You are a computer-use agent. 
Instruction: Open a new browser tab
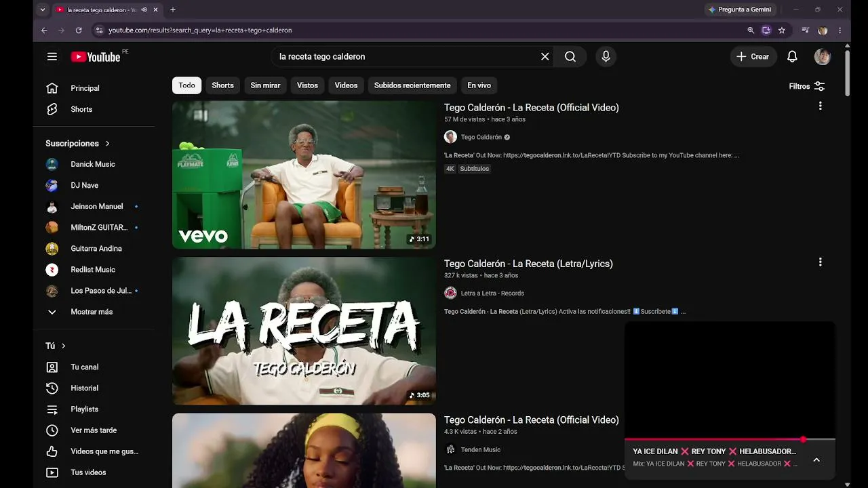(x=173, y=9)
